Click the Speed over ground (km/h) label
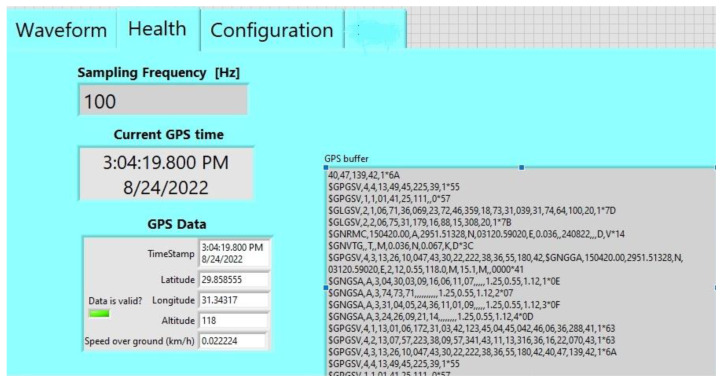Screen dimensions: 723x383 139,341
